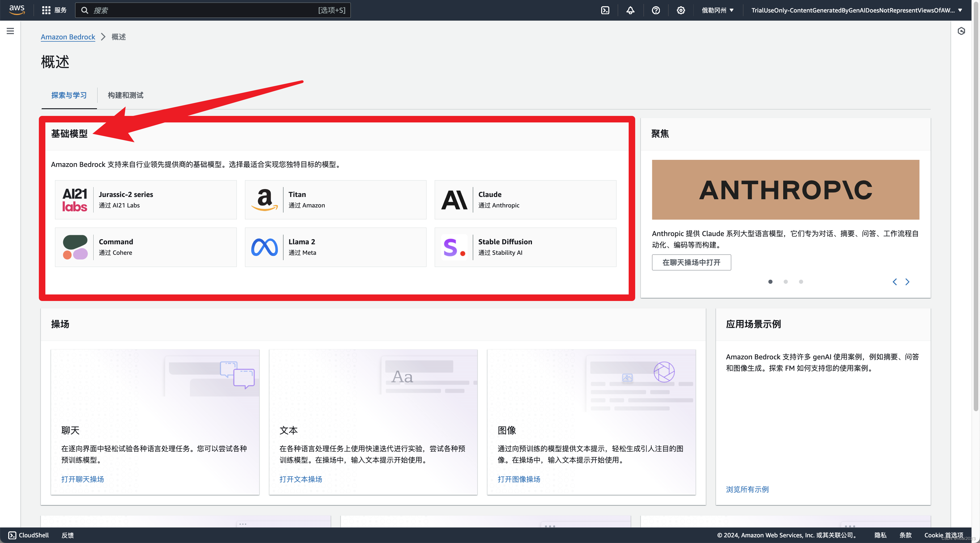
Task: Click the Stability AI logo
Action: (x=454, y=247)
